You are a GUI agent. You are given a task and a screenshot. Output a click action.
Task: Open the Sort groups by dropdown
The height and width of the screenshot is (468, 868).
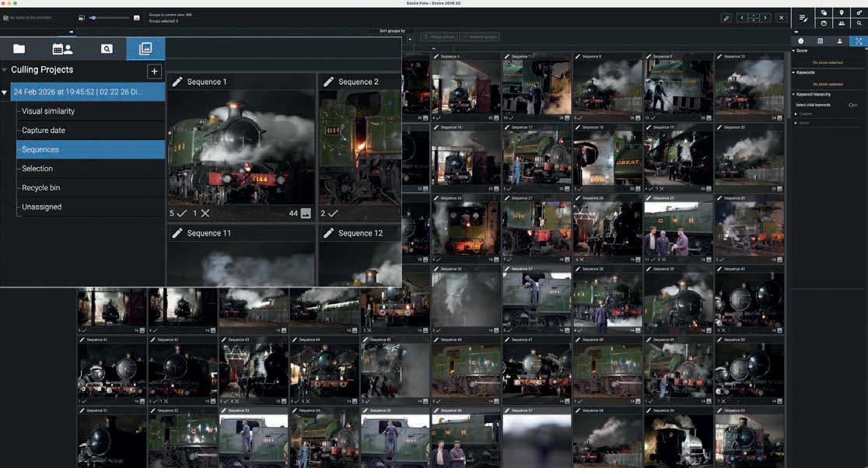tap(410, 40)
